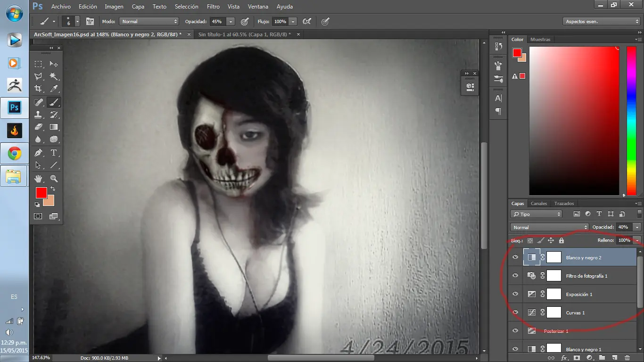644x362 pixels.
Task: Open the brush Modo dropdown
Action: [149, 22]
